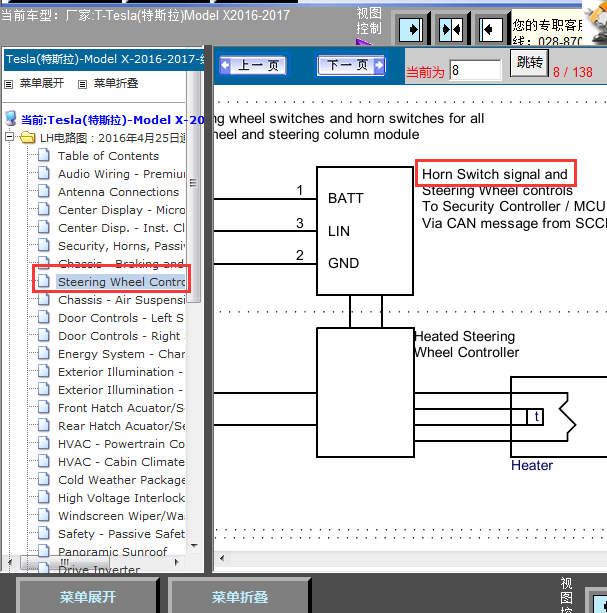
Task: Open Table of Contents page
Action: coord(108,156)
